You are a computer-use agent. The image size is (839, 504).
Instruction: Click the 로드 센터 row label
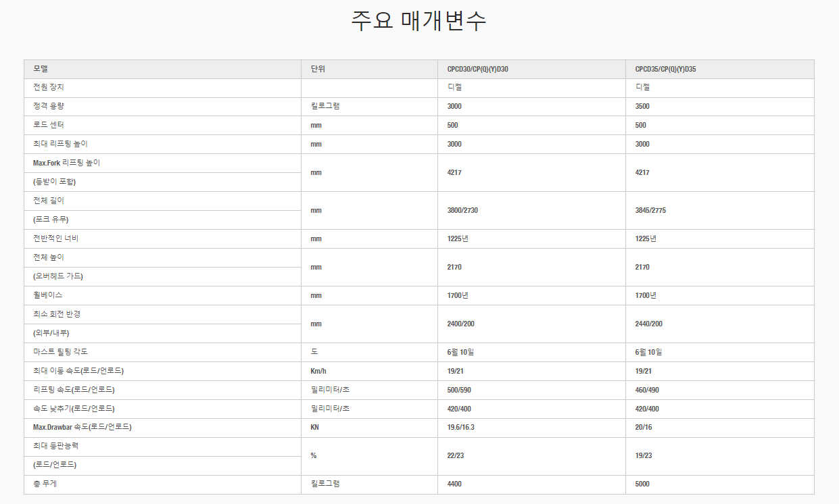48,125
